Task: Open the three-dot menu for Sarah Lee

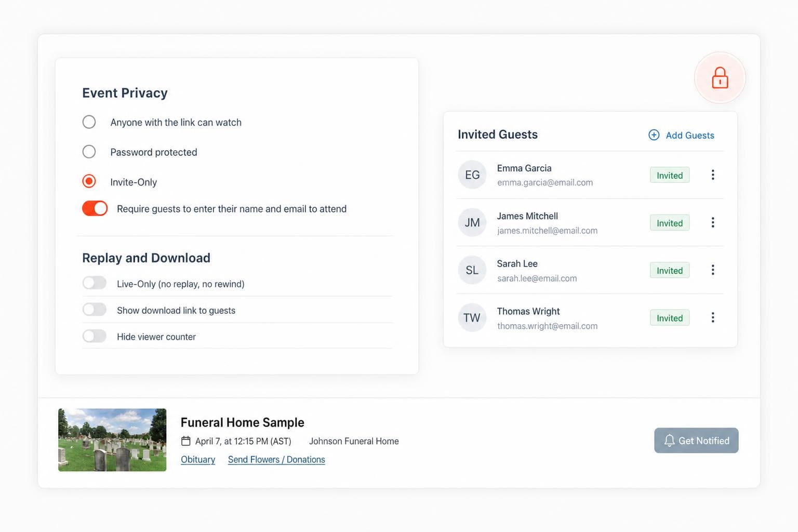Action: tap(713, 270)
